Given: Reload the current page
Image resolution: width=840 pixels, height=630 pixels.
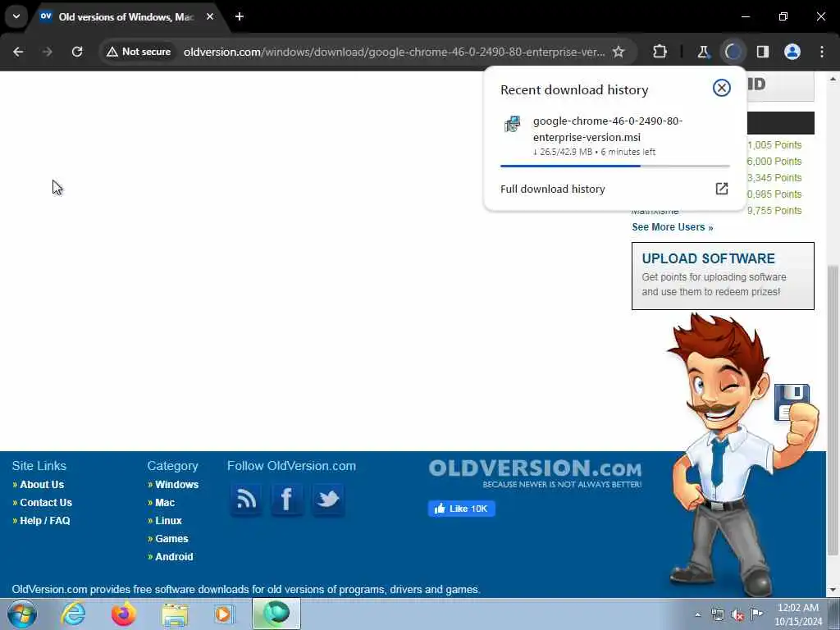Looking at the screenshot, I should click(77, 52).
